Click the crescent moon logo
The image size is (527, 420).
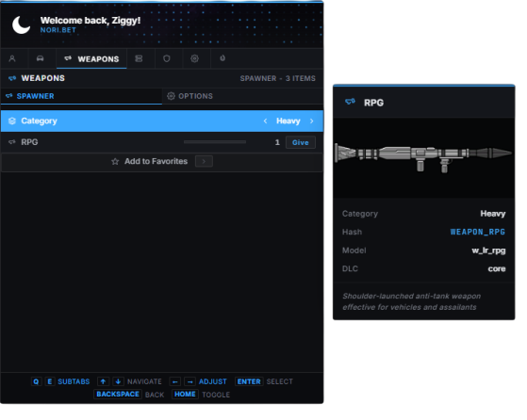[21, 24]
